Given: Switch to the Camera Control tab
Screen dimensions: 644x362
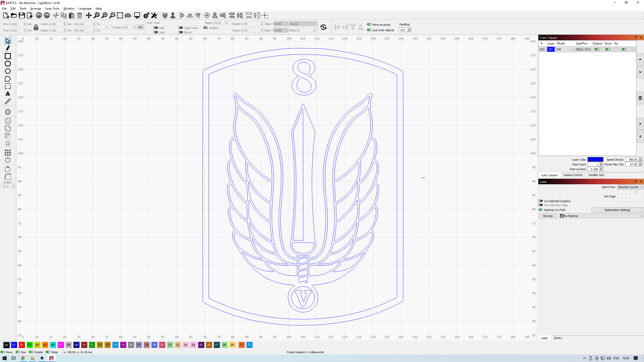Looking at the screenshot, I should click(x=573, y=175).
